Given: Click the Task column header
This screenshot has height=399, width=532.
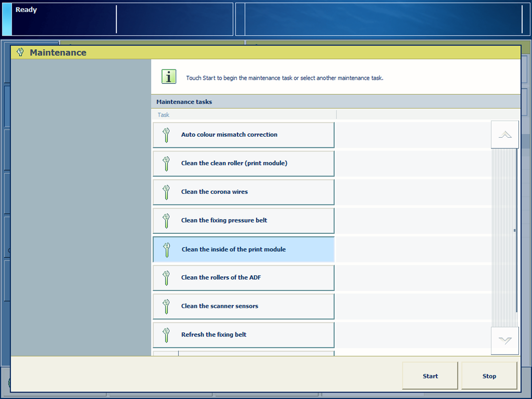Looking at the screenshot, I should (x=164, y=115).
